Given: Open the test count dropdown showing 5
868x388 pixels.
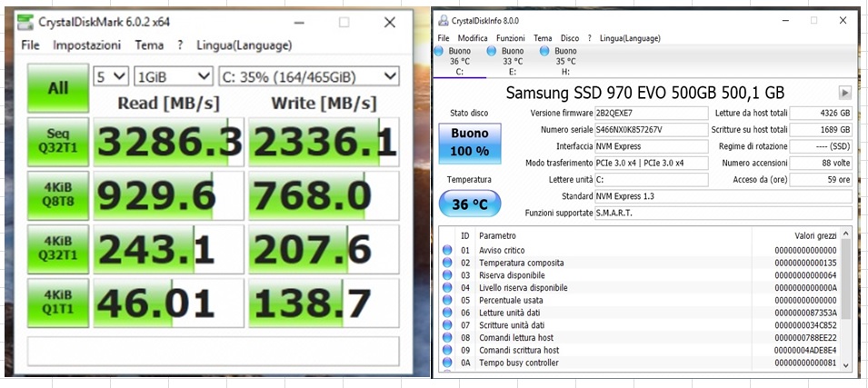Looking at the screenshot, I should 111,76.
